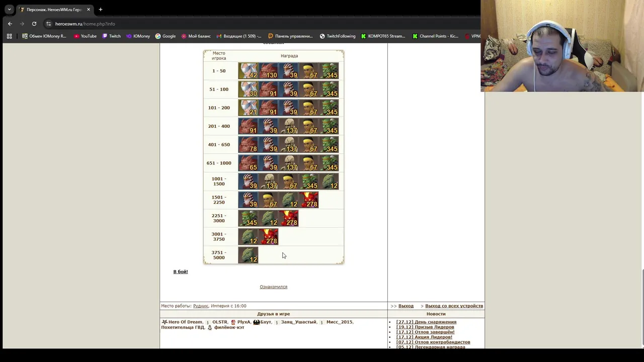Open the Мой баланс bookmark
644x362 pixels.
196,36
